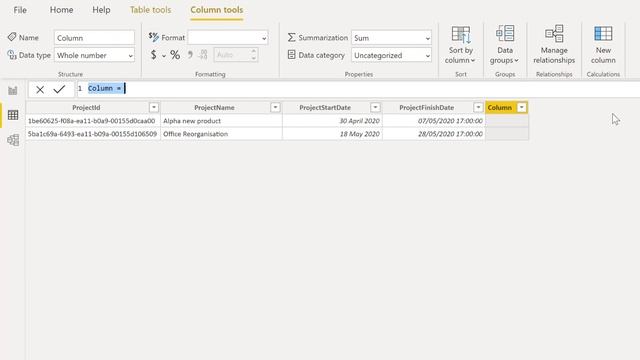Open the Model view from the sidebar
This screenshot has height=360, width=640.
tap(13, 140)
